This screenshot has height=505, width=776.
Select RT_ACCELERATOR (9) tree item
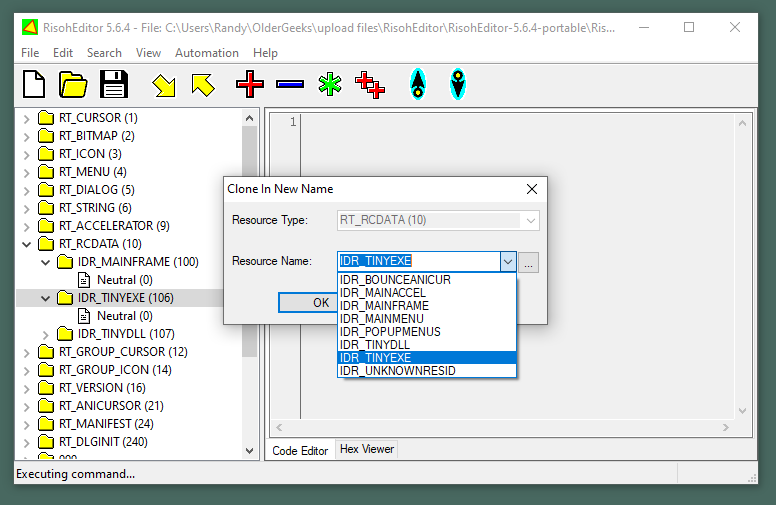coord(114,226)
